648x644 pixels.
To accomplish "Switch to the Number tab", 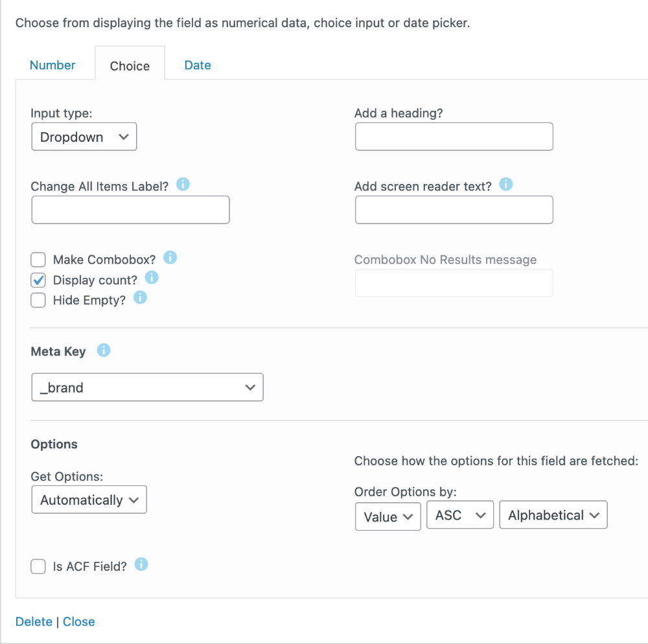I will (52, 65).
